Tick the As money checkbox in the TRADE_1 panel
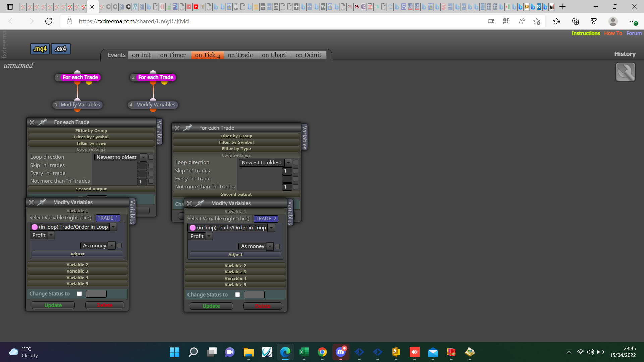 (119, 246)
